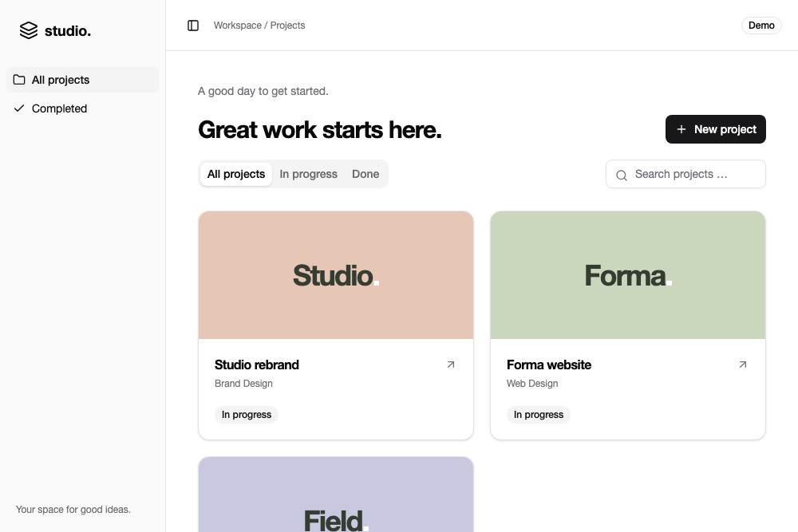This screenshot has width=798, height=532.
Task: Click the Web Design label
Action: (x=532, y=384)
